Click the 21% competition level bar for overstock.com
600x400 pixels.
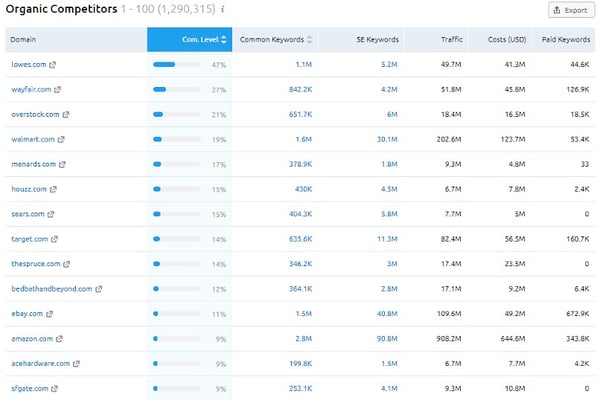[x=176, y=114]
